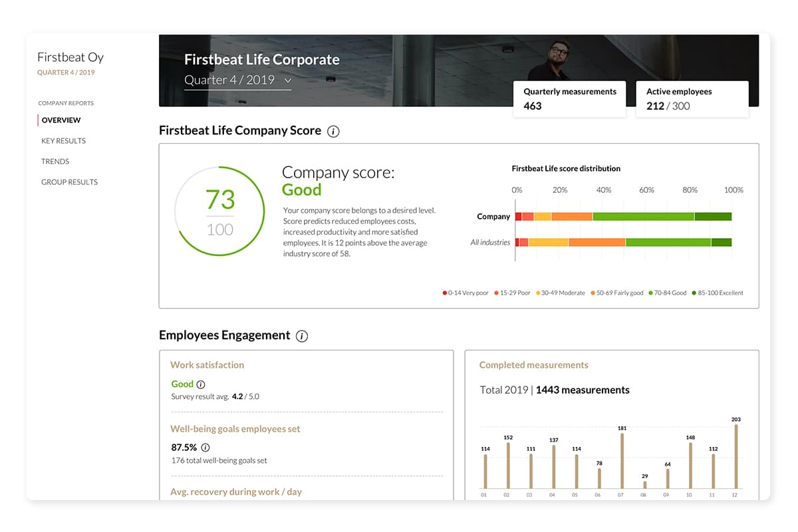The width and height of the screenshot is (798, 532).
Task: Click the 30-49 Moderate legend swatch
Action: tap(539, 293)
